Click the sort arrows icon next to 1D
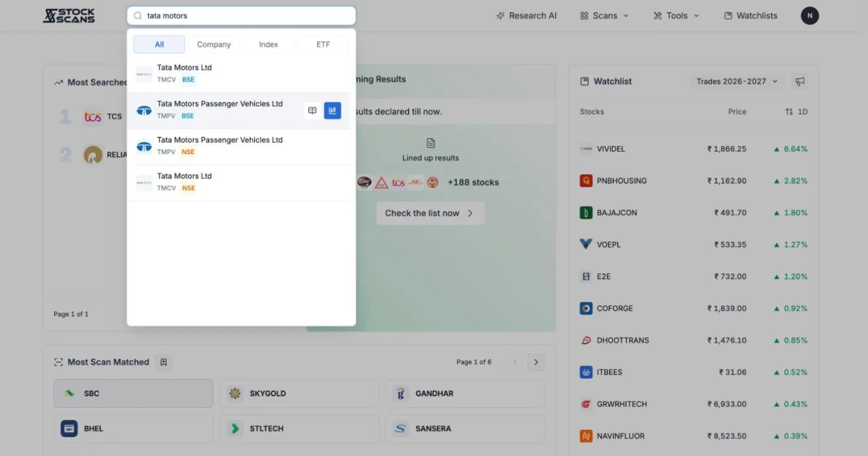The width and height of the screenshot is (868, 456). (789, 111)
